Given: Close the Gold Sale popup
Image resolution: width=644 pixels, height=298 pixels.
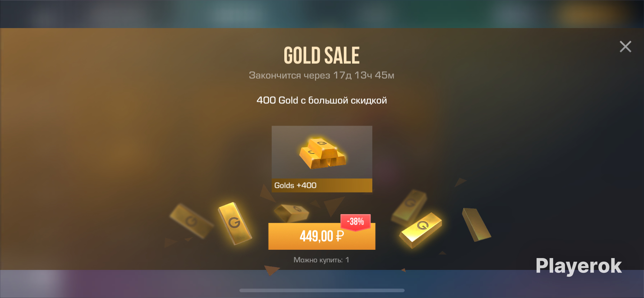Looking at the screenshot, I should [x=625, y=46].
